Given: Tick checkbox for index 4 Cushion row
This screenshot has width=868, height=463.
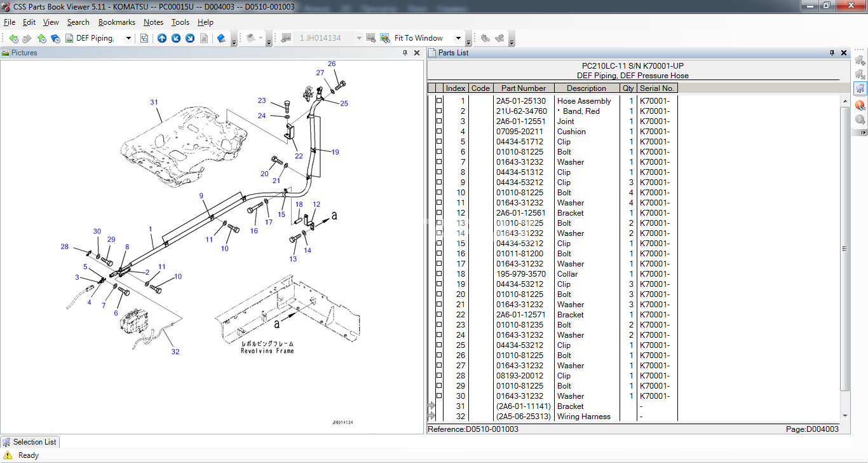Looking at the screenshot, I should tap(438, 132).
